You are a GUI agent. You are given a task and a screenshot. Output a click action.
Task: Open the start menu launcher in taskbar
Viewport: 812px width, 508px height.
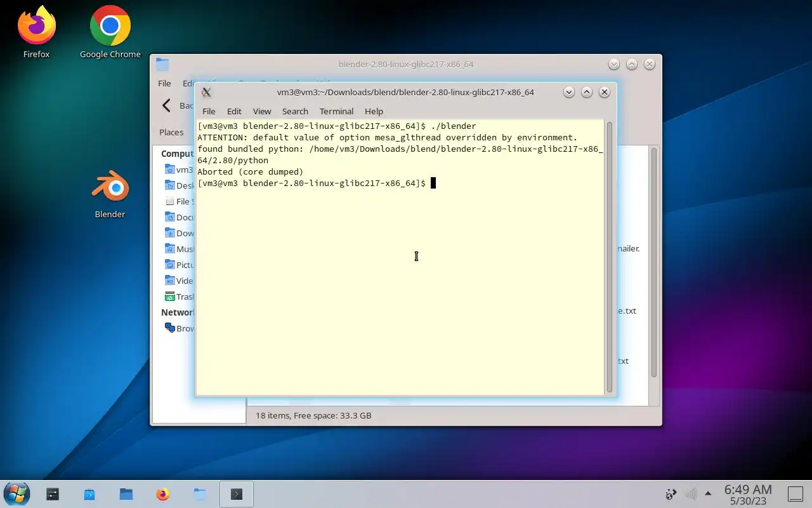coord(16,494)
